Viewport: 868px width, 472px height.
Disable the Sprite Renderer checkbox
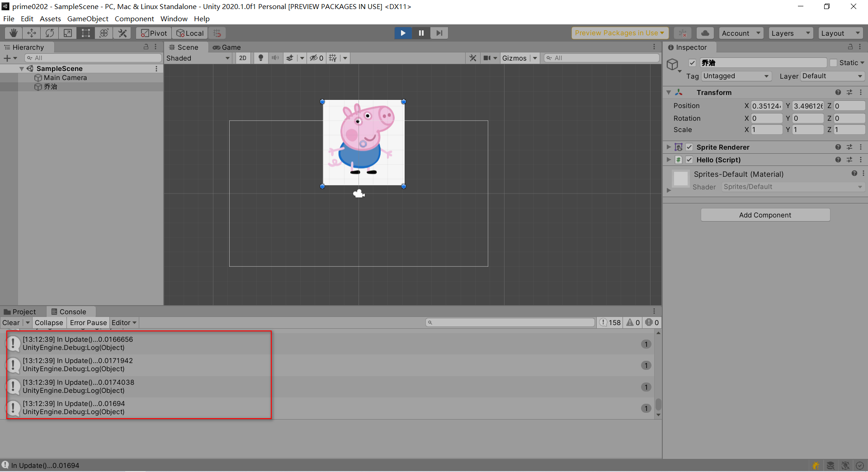689,147
